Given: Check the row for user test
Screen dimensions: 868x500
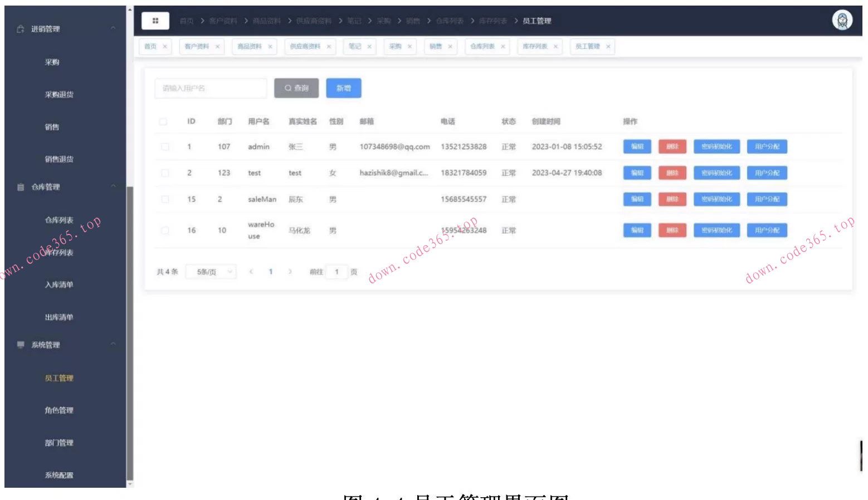Looking at the screenshot, I should pos(165,173).
